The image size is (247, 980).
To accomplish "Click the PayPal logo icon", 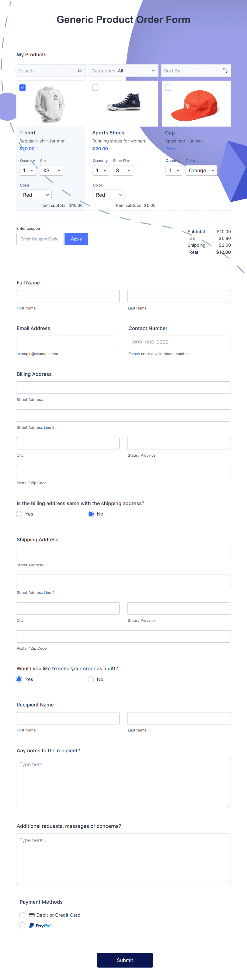I will tap(40, 925).
